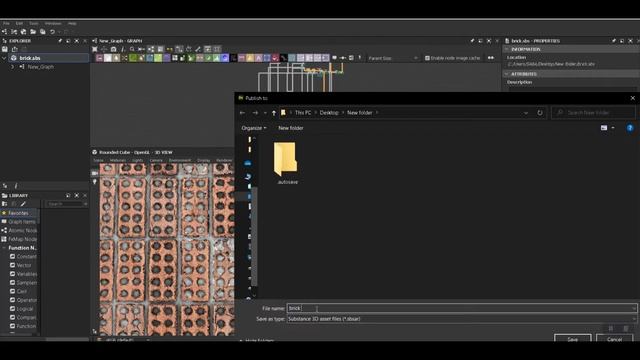Open the view options dropdown arrow
Image resolution: width=640 pixels, height=360 pixels.
[613, 128]
